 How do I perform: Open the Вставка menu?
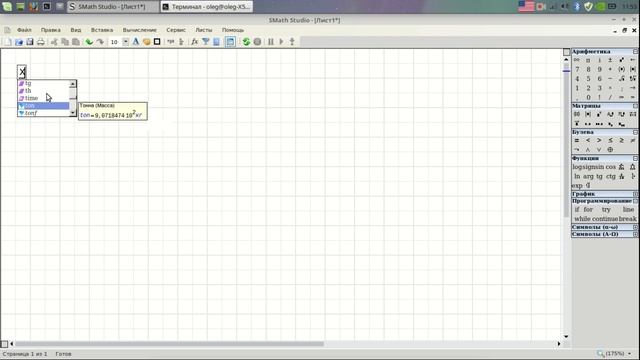(102, 30)
